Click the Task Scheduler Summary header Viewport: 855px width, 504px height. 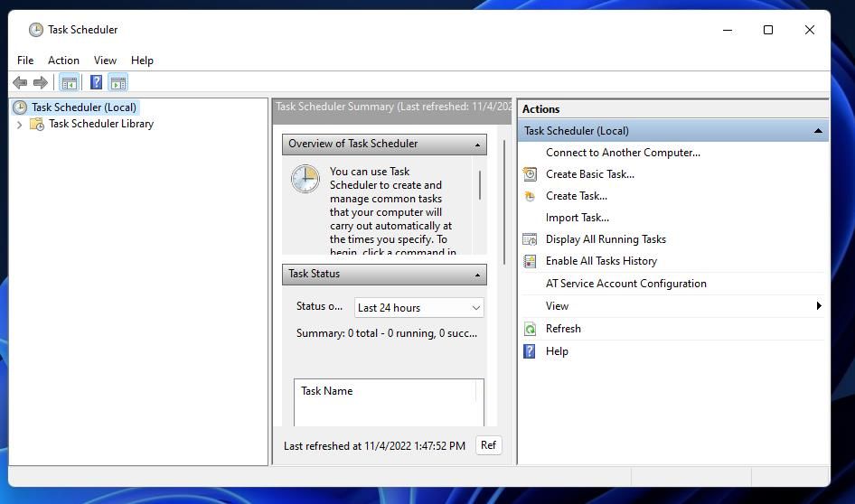[x=392, y=107]
